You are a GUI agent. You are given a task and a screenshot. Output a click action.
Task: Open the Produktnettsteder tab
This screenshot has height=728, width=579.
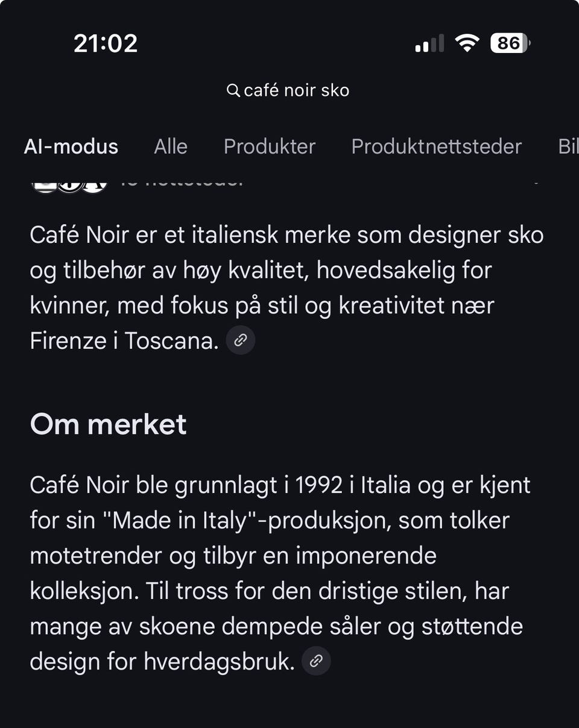[x=437, y=146]
